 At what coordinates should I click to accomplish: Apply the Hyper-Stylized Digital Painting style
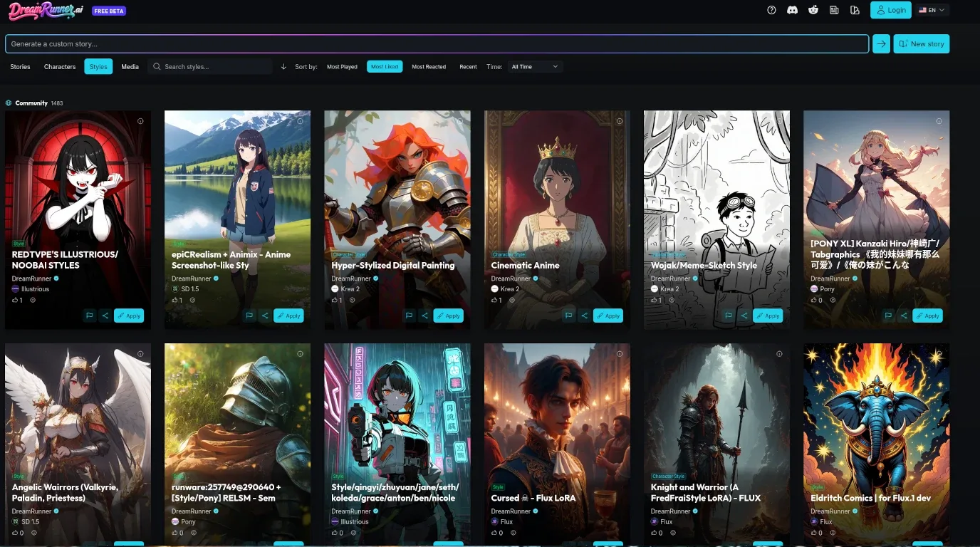point(448,316)
